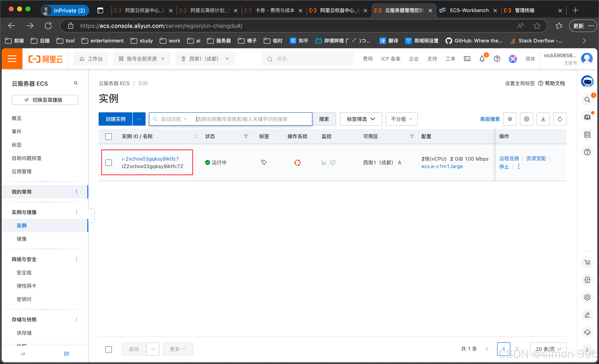Open 镜像 in the sidebar
The image size is (599, 364).
(x=21, y=239)
